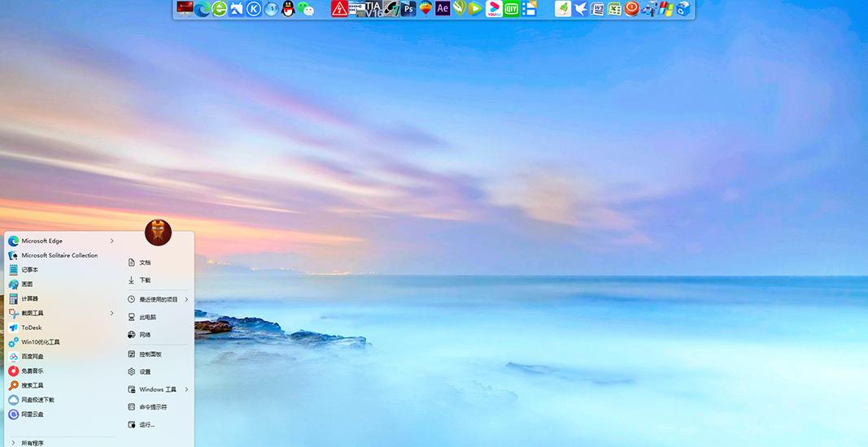The image size is (868, 447).
Task: Open the TIA V16 dock icon
Action: click(373, 9)
